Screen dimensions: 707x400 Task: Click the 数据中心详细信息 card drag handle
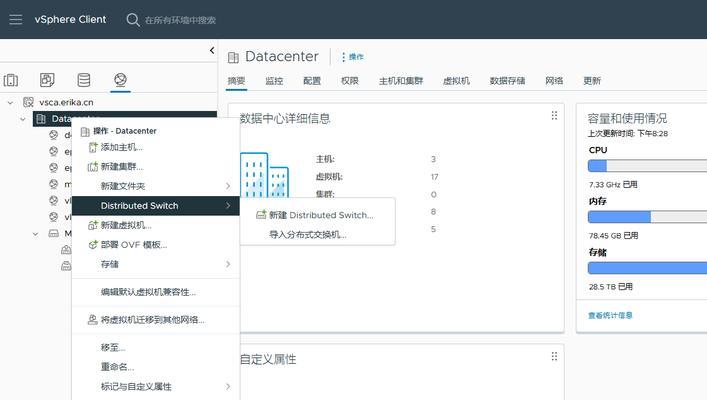point(554,116)
